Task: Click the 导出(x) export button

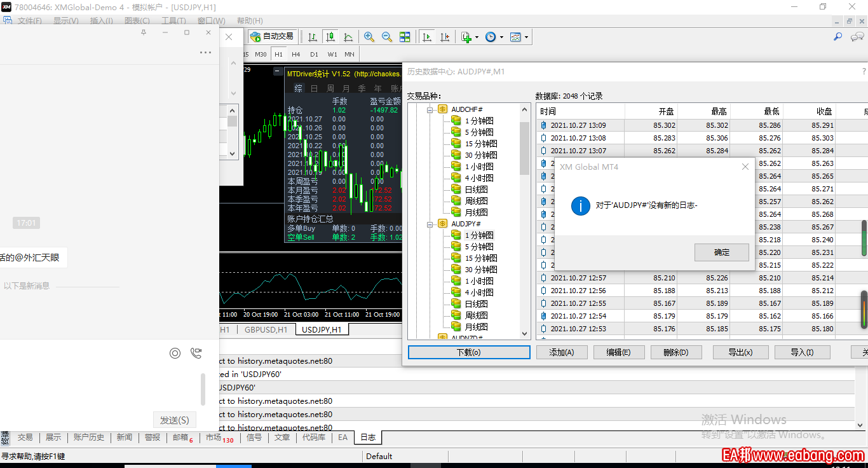Action: click(x=740, y=352)
